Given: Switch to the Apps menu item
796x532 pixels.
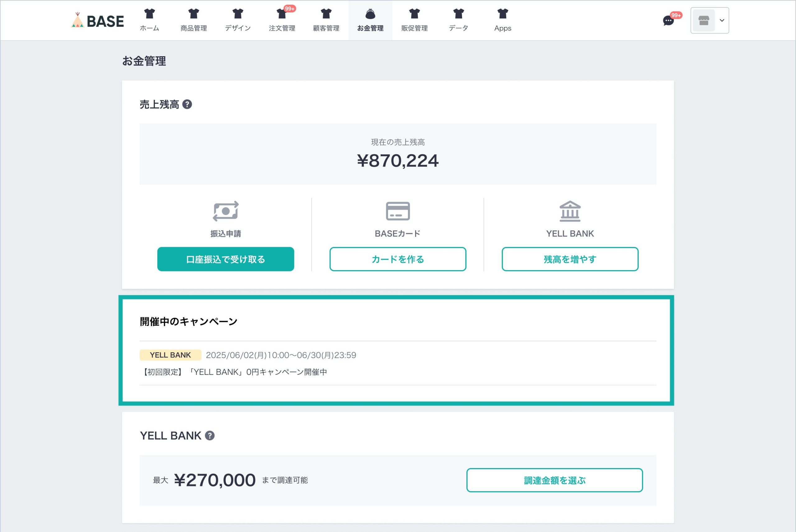Looking at the screenshot, I should pos(502,20).
